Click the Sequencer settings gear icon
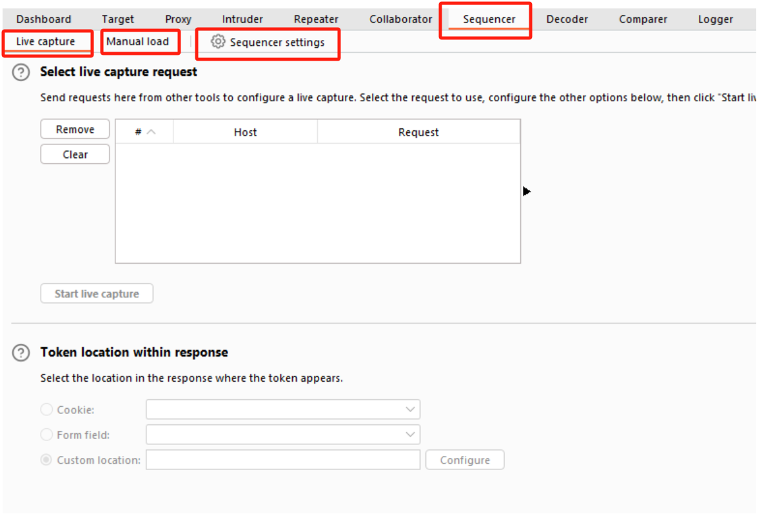 (218, 42)
